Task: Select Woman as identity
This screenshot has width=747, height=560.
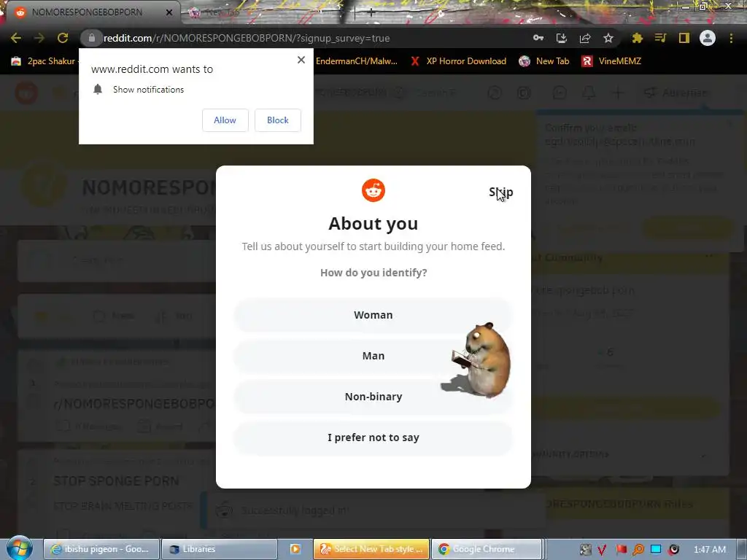Action: pyautogui.click(x=373, y=315)
